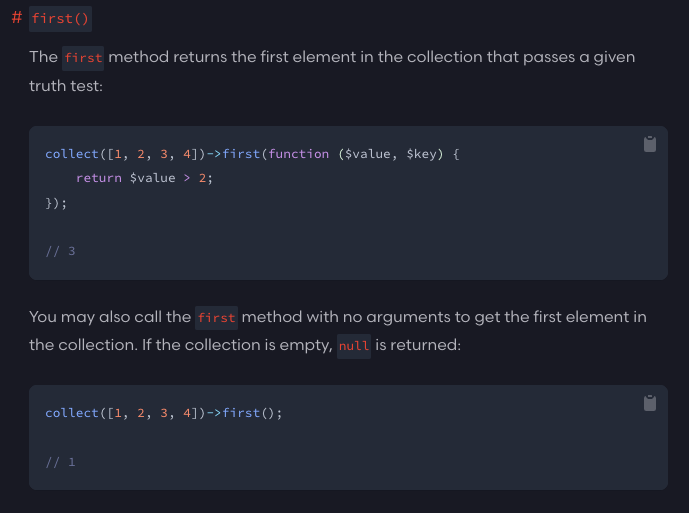Click inline 'first' code in opening paragraph
This screenshot has width=689, height=513.
click(x=83, y=57)
